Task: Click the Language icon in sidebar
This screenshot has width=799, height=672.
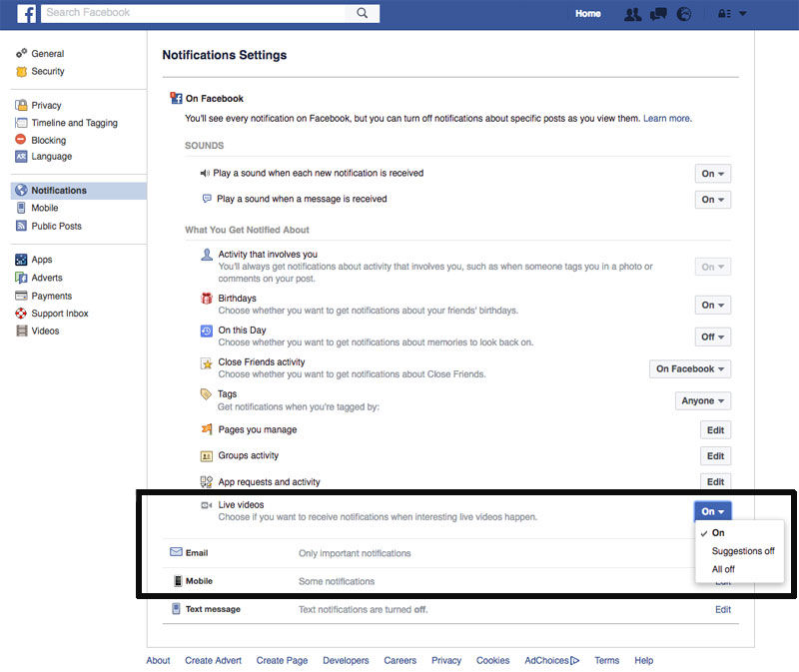Action: coord(21,157)
